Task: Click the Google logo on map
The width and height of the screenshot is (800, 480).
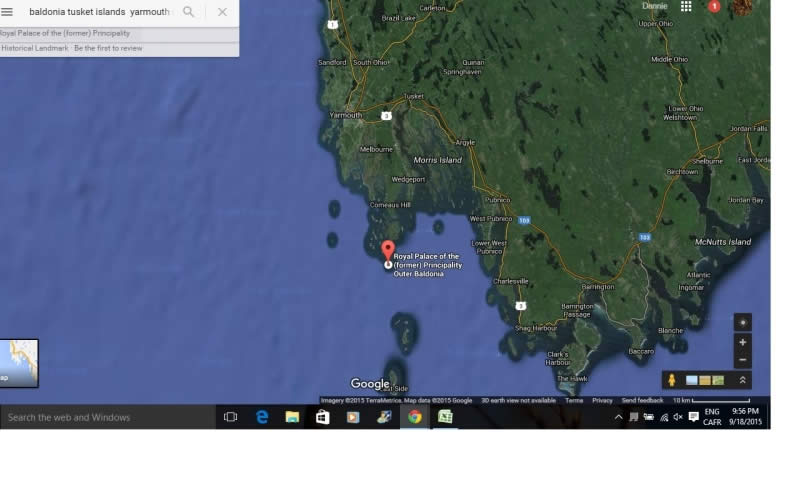Action: (370, 384)
